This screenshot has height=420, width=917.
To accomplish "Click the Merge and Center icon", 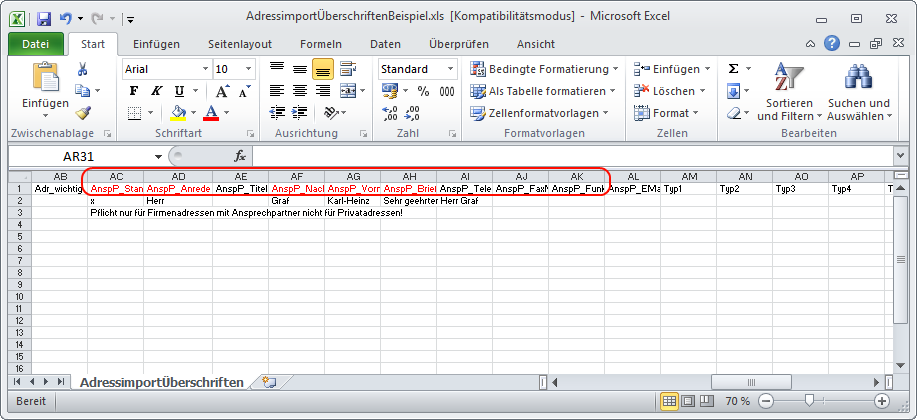I will point(349,91).
